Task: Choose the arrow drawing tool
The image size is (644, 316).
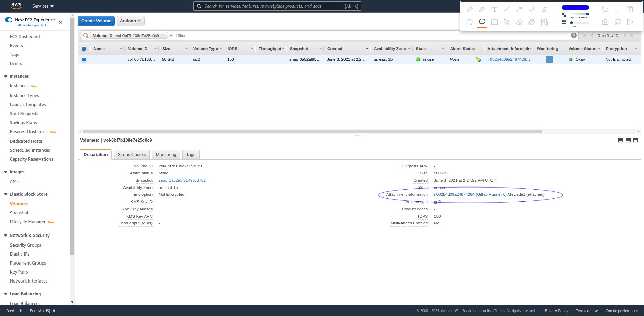Action: pyautogui.click(x=519, y=9)
